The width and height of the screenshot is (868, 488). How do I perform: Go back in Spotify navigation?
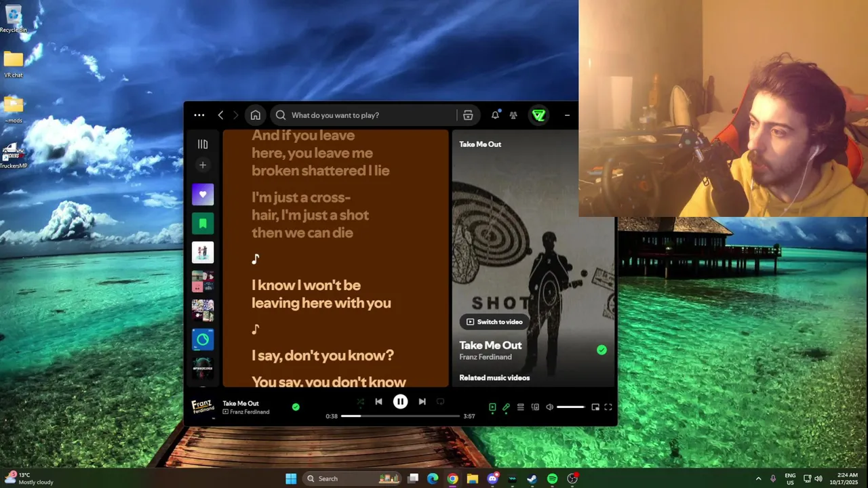(x=220, y=115)
